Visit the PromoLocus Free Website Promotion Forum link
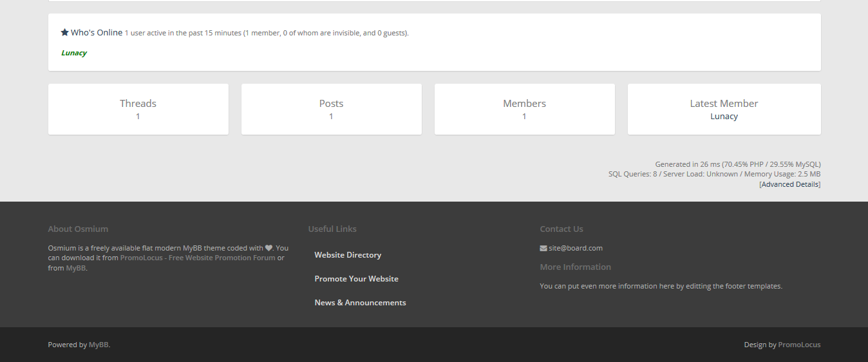This screenshot has height=362, width=868. click(x=197, y=258)
